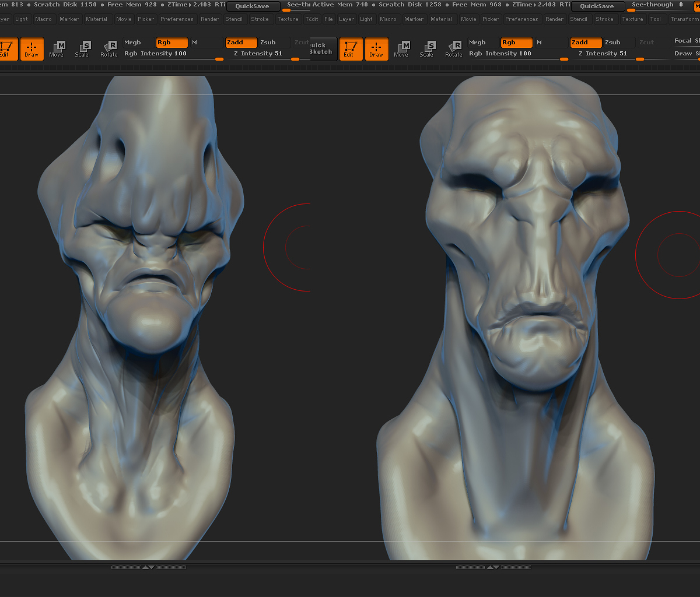Click the Focal Shift slider in the right view
This screenshot has height=597, width=700.
687,41
